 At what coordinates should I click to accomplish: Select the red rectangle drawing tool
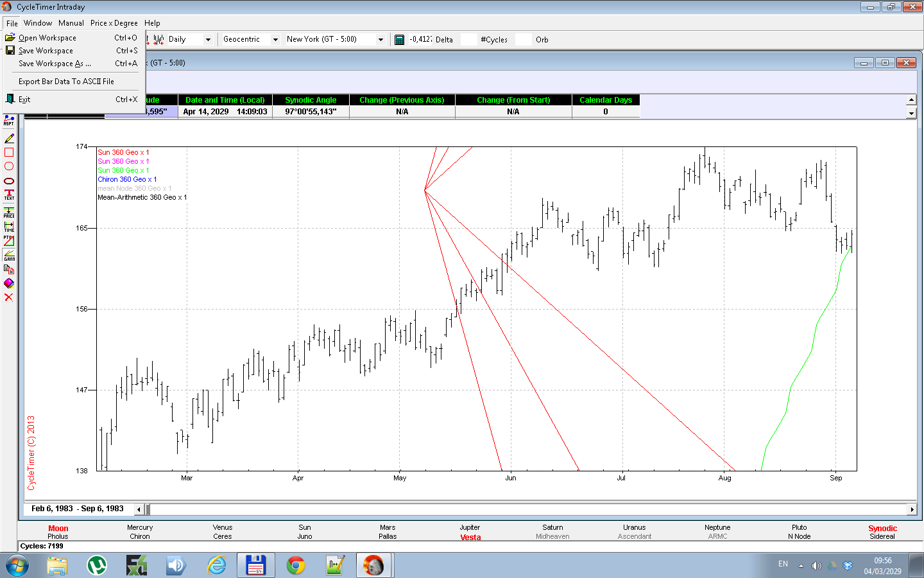pos(9,153)
